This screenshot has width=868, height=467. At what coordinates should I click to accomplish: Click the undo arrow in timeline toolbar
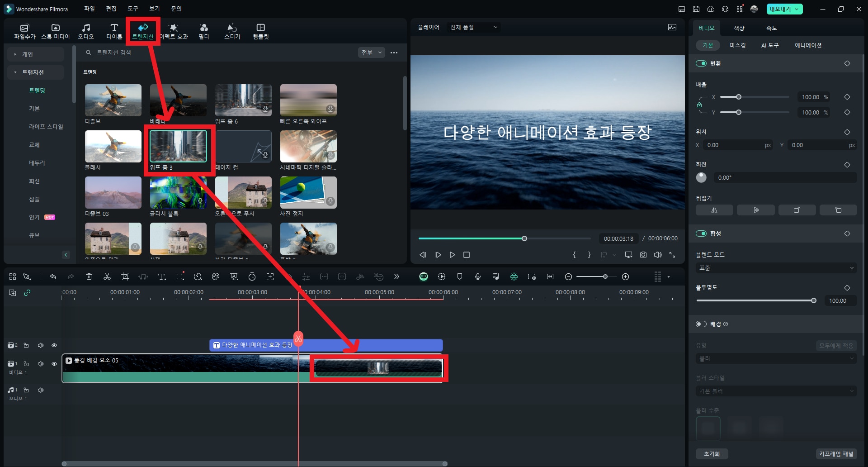[53, 276]
